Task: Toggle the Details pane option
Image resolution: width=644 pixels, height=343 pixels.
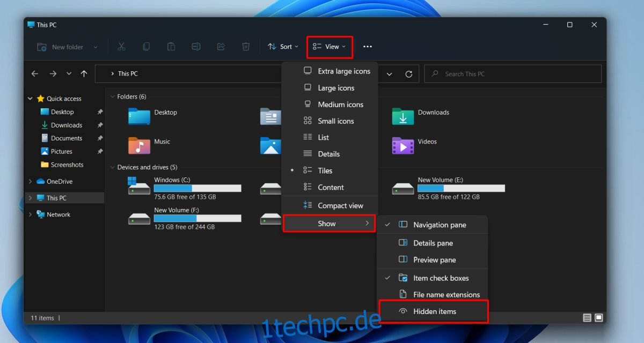Action: pos(432,243)
